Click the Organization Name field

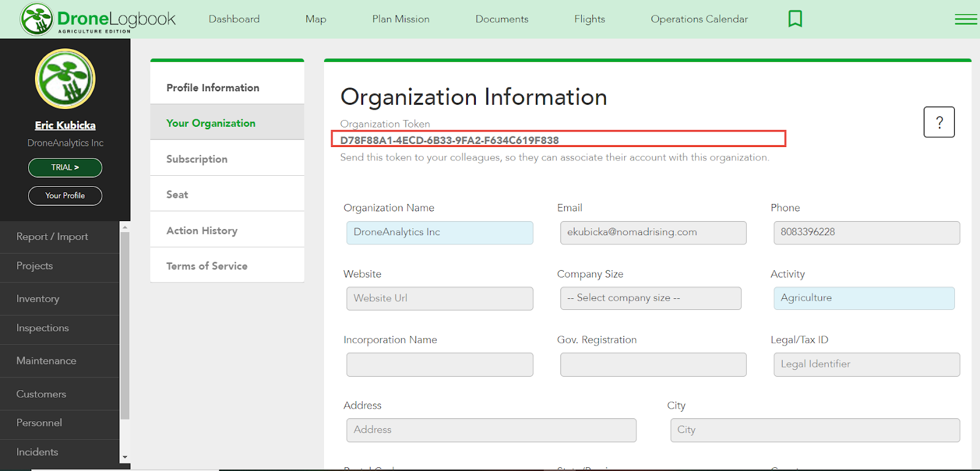coord(440,233)
